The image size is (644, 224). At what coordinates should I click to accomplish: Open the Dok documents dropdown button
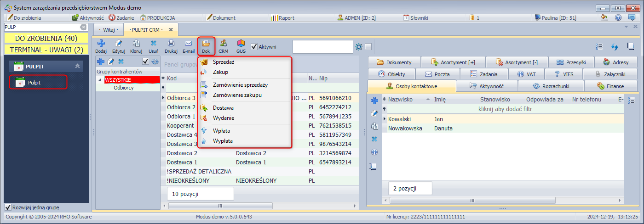pyautogui.click(x=206, y=46)
